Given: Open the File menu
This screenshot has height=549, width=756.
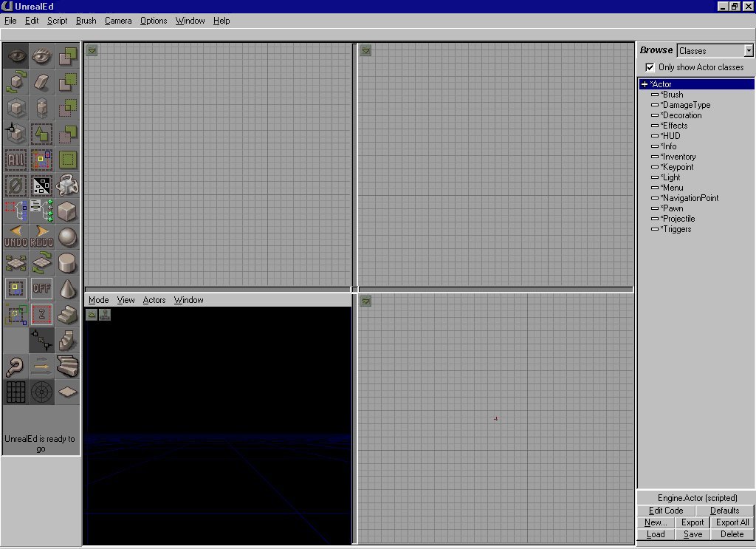Looking at the screenshot, I should (10, 21).
